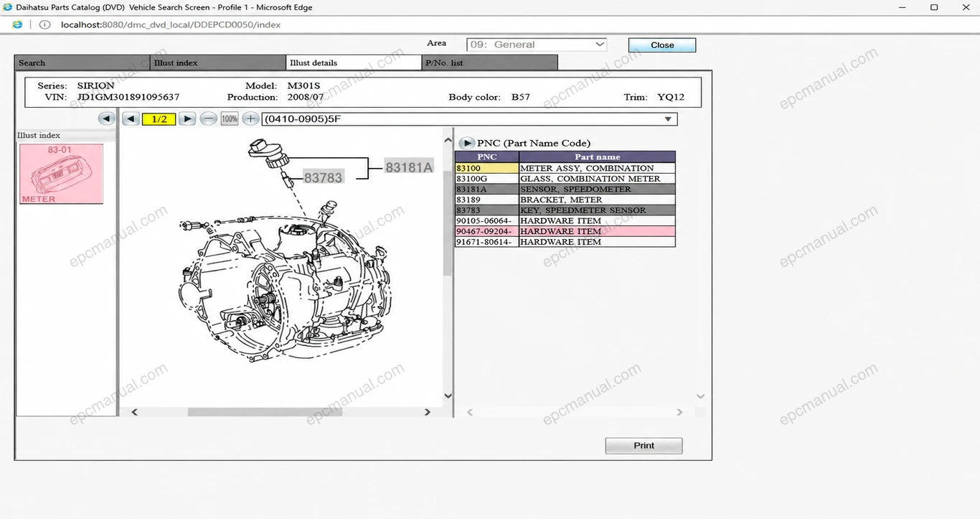Click the Close button
980x519 pixels.
pyautogui.click(x=662, y=45)
